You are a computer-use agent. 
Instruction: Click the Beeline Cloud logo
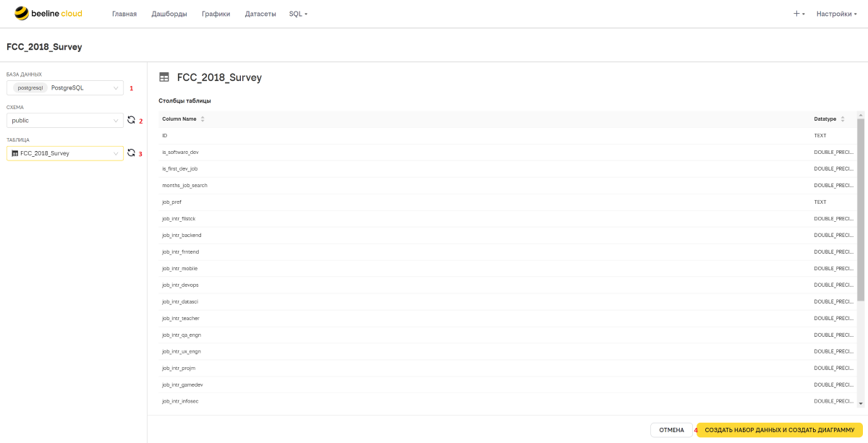[48, 14]
